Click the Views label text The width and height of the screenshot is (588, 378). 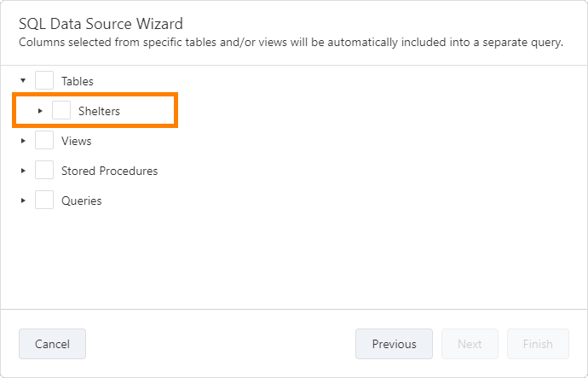(77, 141)
